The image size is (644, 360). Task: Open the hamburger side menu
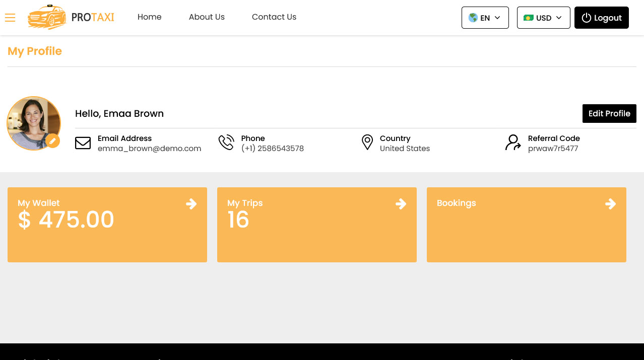point(10,18)
